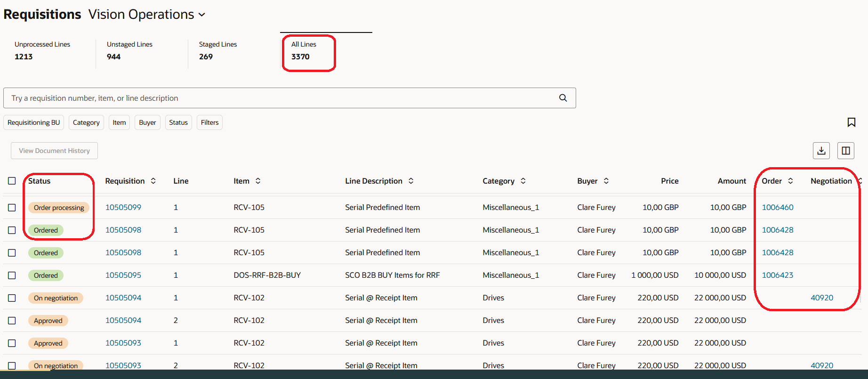Check the Approved row for requisition 10505093

coord(12,343)
